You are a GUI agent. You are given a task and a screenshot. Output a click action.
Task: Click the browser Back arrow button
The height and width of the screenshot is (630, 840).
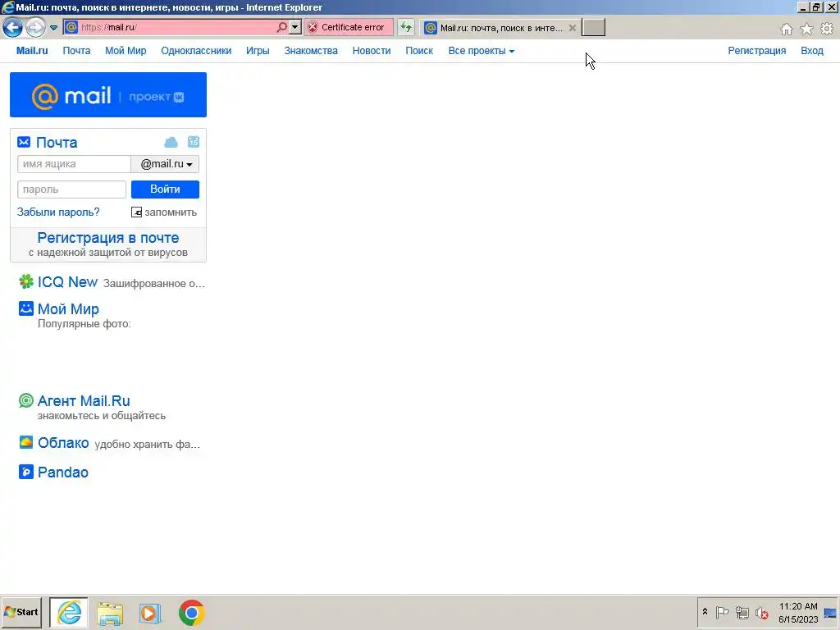click(x=13, y=27)
